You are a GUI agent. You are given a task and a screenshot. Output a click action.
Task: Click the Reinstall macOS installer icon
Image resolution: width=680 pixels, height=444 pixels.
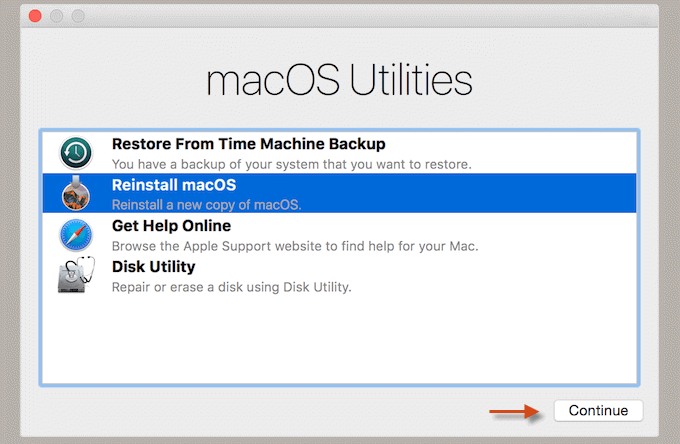(76, 193)
